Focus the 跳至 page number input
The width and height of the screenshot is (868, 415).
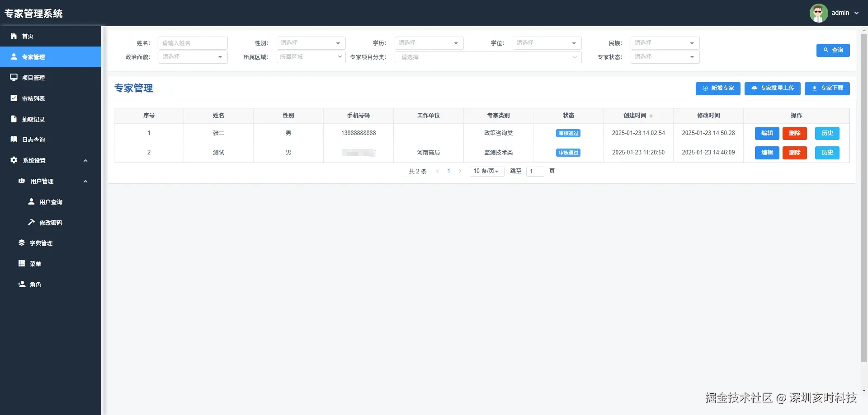click(x=535, y=171)
